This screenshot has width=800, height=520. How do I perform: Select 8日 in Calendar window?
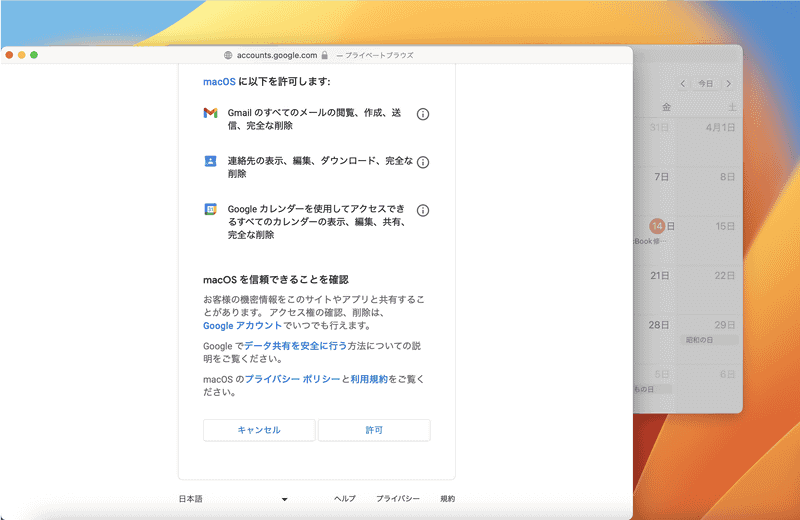click(x=728, y=177)
